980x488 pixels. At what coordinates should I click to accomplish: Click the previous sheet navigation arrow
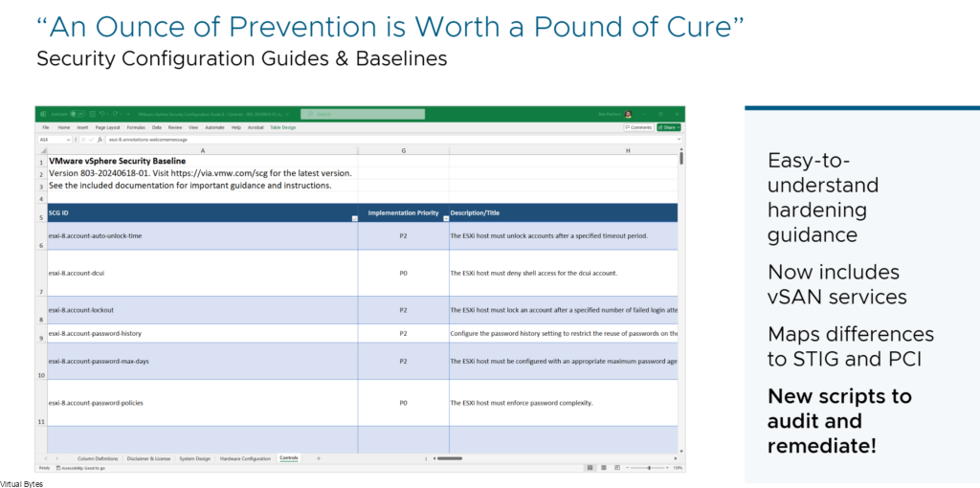[x=46, y=458]
